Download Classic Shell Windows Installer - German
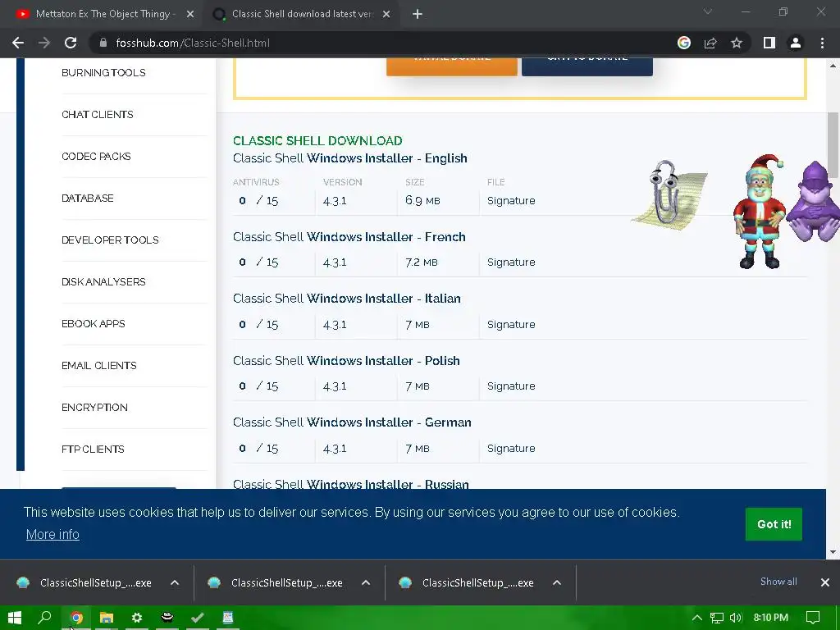Screen dimensions: 840x630 point(353,422)
